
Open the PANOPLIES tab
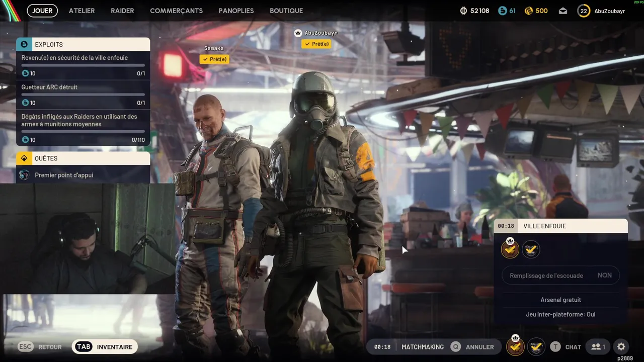point(236,11)
